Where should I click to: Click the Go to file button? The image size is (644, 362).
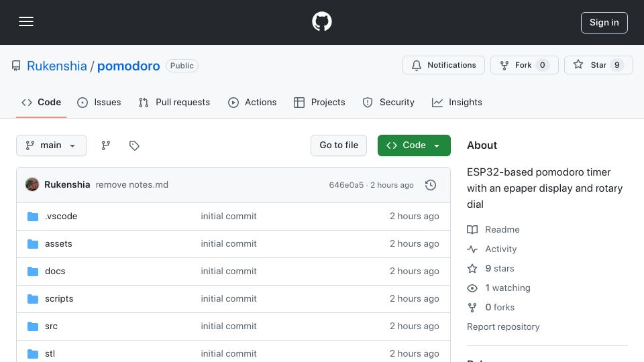338,145
